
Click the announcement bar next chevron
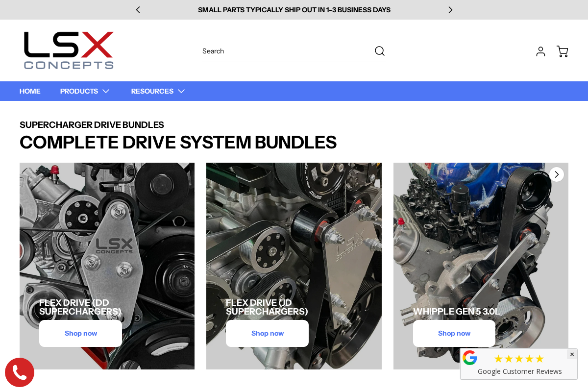[450, 10]
